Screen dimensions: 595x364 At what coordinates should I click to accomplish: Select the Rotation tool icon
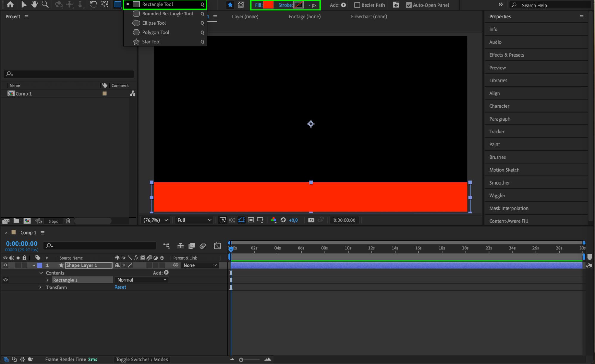click(93, 4)
